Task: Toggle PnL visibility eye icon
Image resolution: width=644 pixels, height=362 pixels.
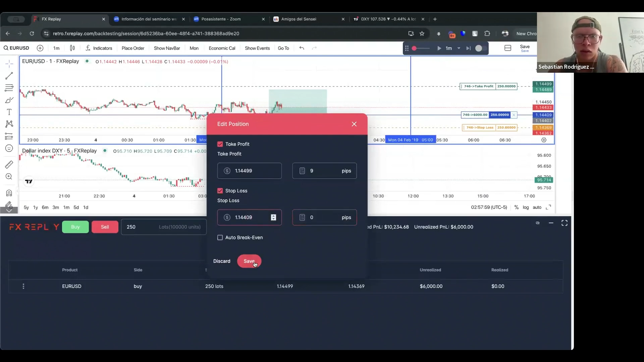Action: pos(538,223)
